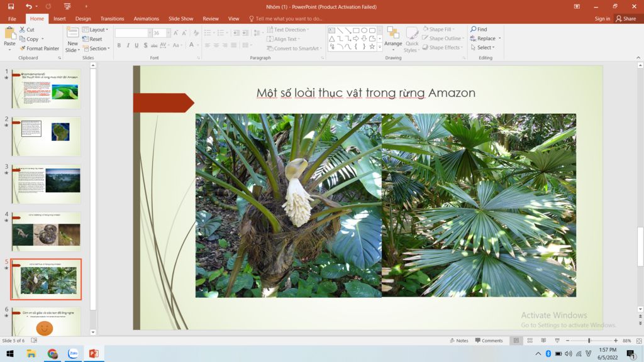Open Quick Styles gallery

coord(411,40)
